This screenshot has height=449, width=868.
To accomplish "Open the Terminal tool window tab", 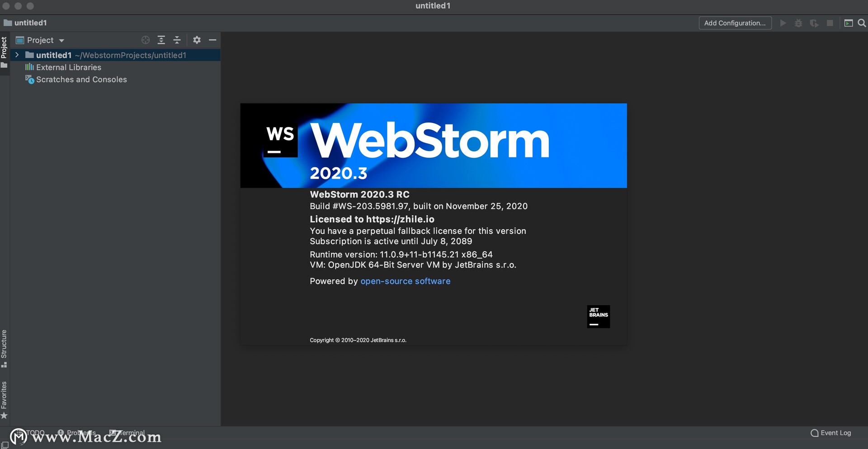I will (127, 433).
